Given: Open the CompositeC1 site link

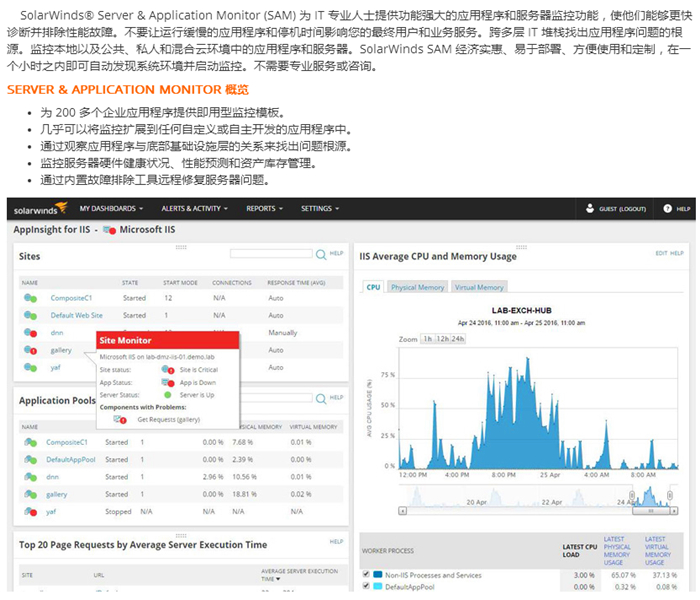Looking at the screenshot, I should tap(71, 298).
